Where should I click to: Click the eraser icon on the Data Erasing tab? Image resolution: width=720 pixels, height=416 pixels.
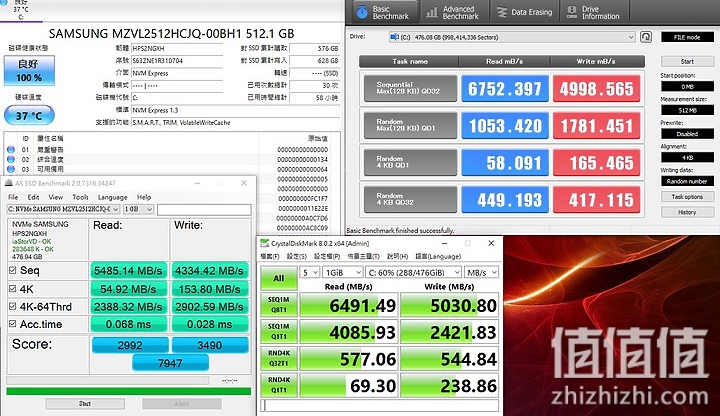(x=502, y=12)
